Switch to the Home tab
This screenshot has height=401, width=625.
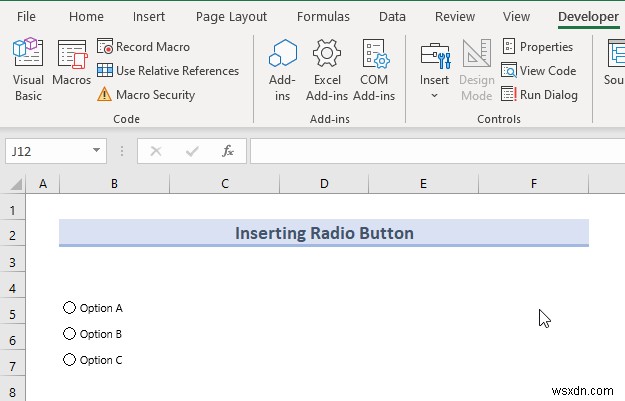coord(86,17)
